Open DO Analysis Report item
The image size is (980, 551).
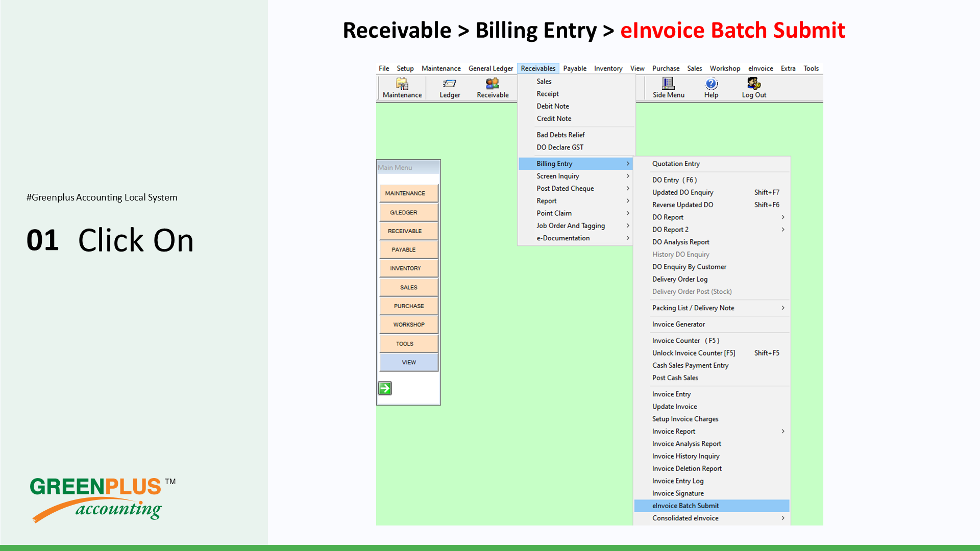712,242
